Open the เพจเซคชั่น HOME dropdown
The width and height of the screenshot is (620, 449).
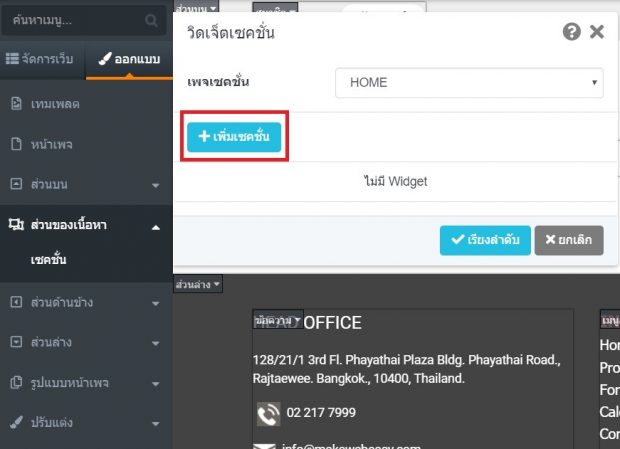pyautogui.click(x=469, y=83)
